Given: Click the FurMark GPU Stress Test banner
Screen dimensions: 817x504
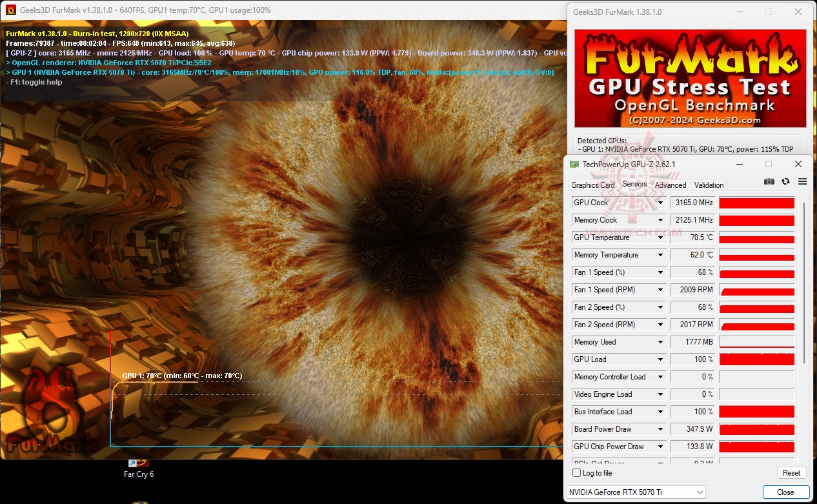Looking at the screenshot, I should click(691, 78).
